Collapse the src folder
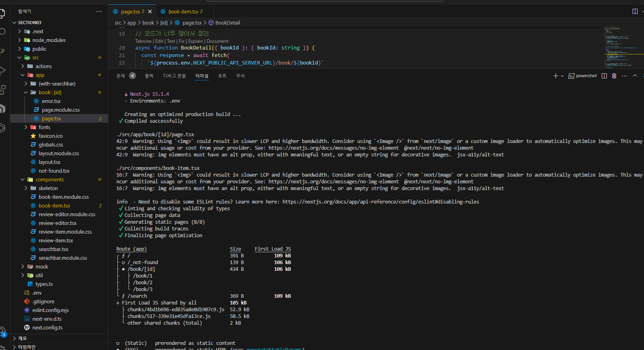Screen dimensions: 644x350 coord(59,57)
